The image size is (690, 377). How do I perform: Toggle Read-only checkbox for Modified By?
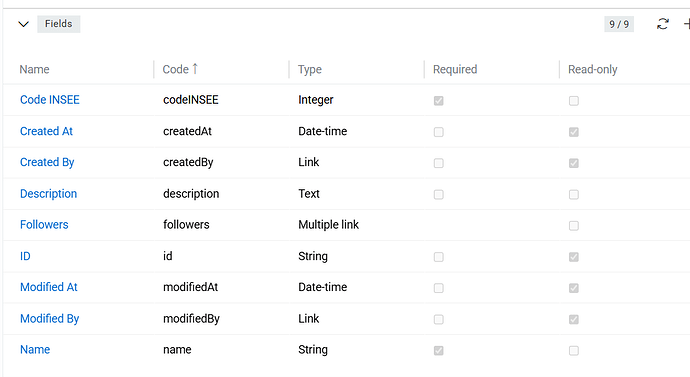point(573,319)
